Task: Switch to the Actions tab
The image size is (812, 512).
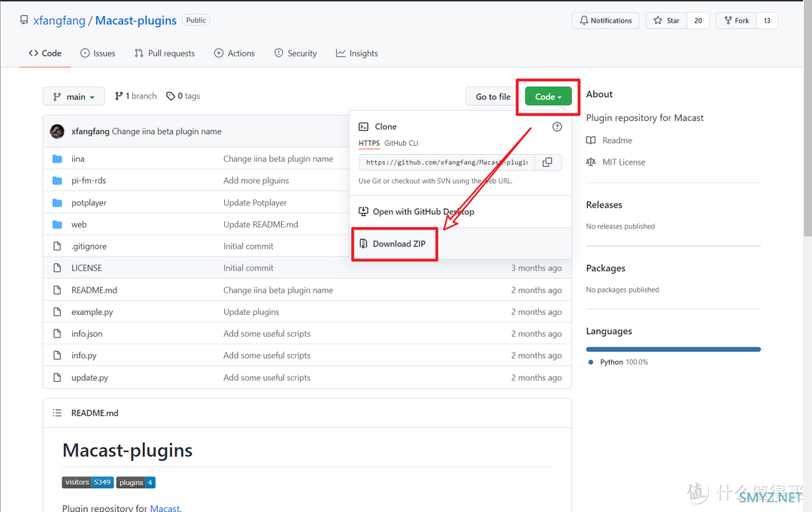Action: [x=235, y=53]
